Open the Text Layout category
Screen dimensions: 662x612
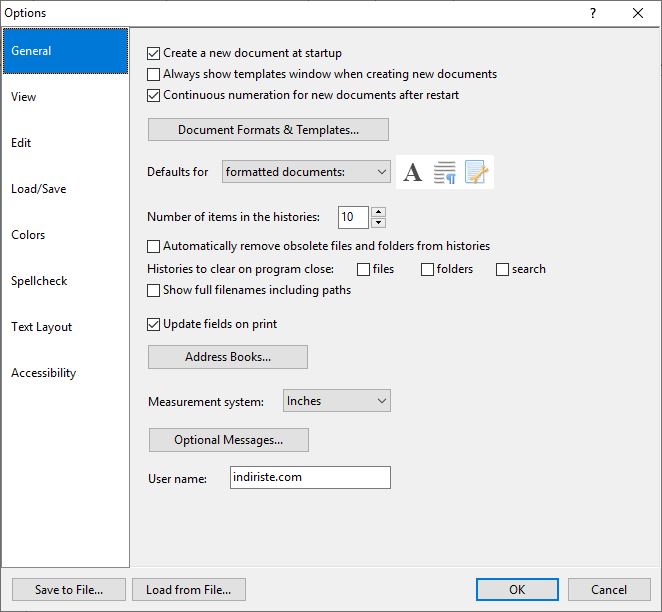click(x=65, y=327)
